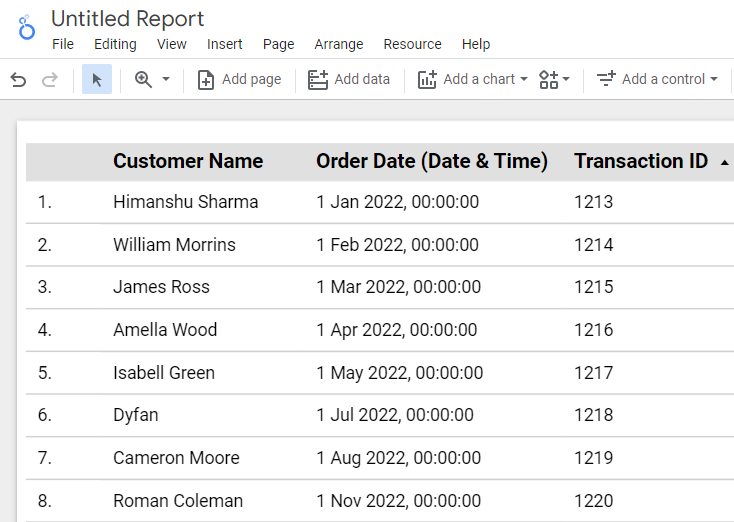734x522 pixels.
Task: Open the File menu
Action: 63,44
